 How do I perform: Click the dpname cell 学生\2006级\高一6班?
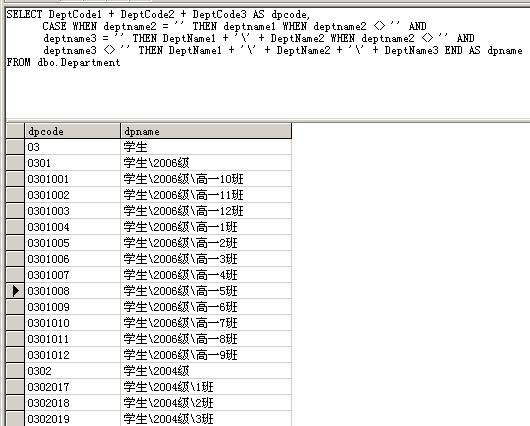[x=206, y=307]
